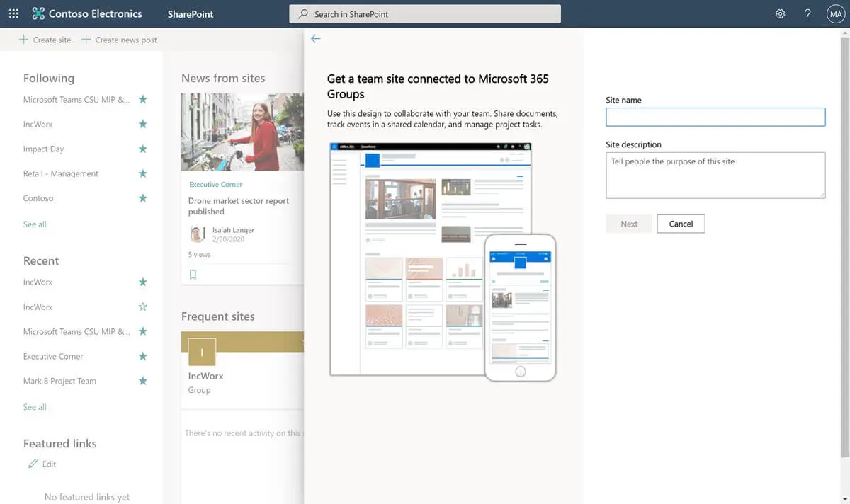The image size is (850, 504).
Task: Toggle the star for IncWorx in Following
Action: [142, 125]
